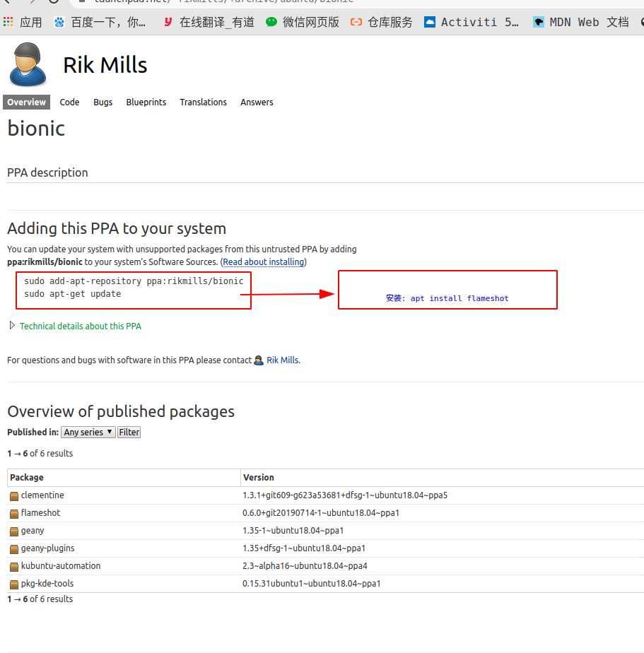Expand the kubuntu-automation package row

click(326, 566)
